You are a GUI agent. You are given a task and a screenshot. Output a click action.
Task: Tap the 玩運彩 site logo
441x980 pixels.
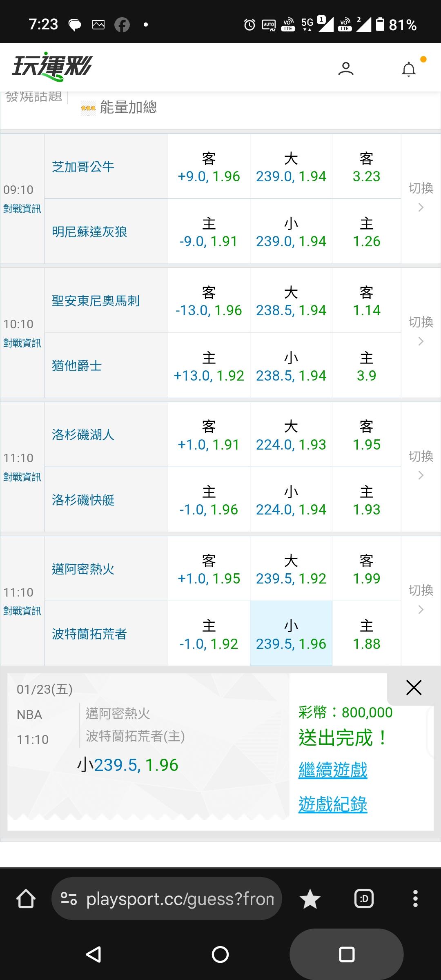pyautogui.click(x=52, y=67)
